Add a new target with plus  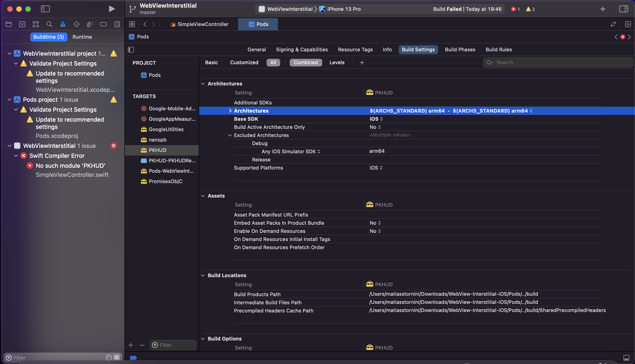[x=131, y=345]
